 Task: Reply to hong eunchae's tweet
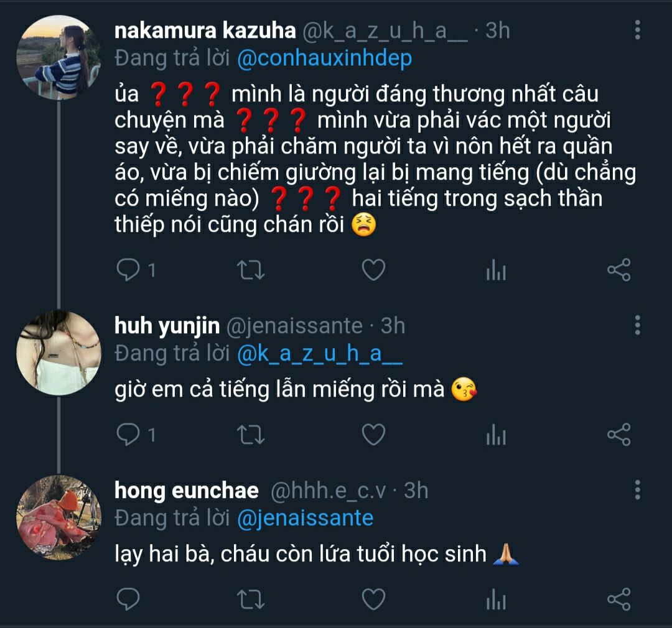[128, 599]
